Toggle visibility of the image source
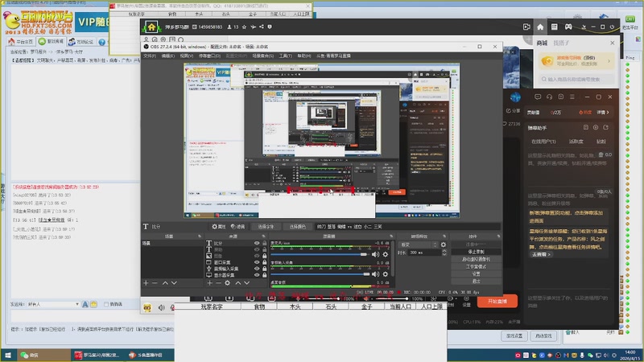Screen dimensions: 644x362 [x=257, y=256]
